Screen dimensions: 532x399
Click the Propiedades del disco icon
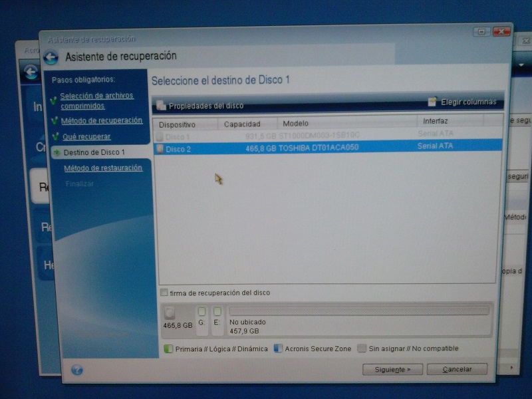(161, 106)
